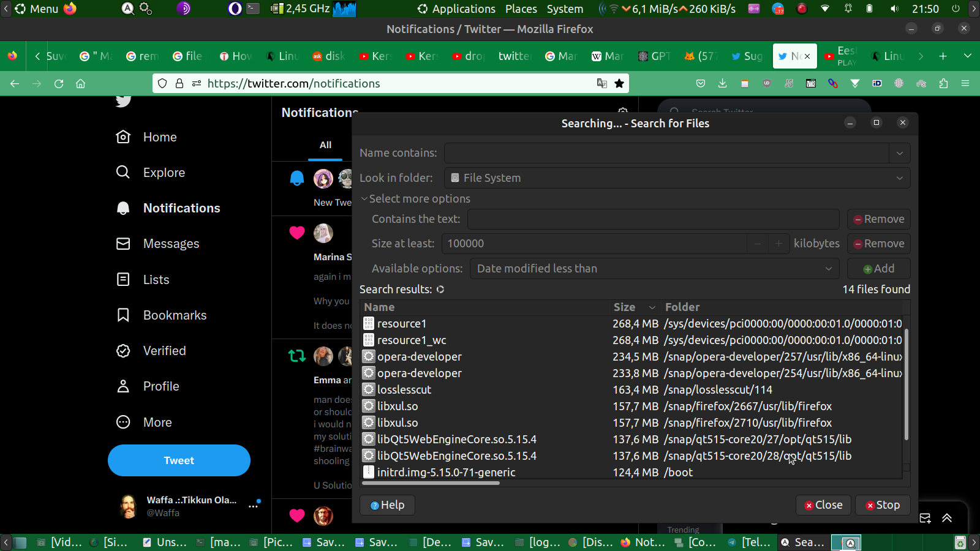Viewport: 980px width, 551px height.
Task: Click the power icon in the top panel
Action: pos(956,9)
